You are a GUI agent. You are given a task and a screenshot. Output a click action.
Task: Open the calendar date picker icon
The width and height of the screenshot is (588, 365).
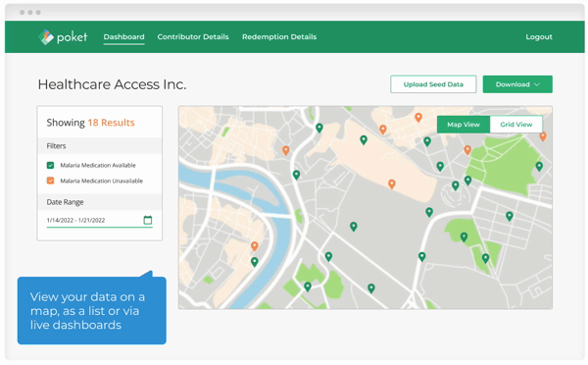click(148, 220)
